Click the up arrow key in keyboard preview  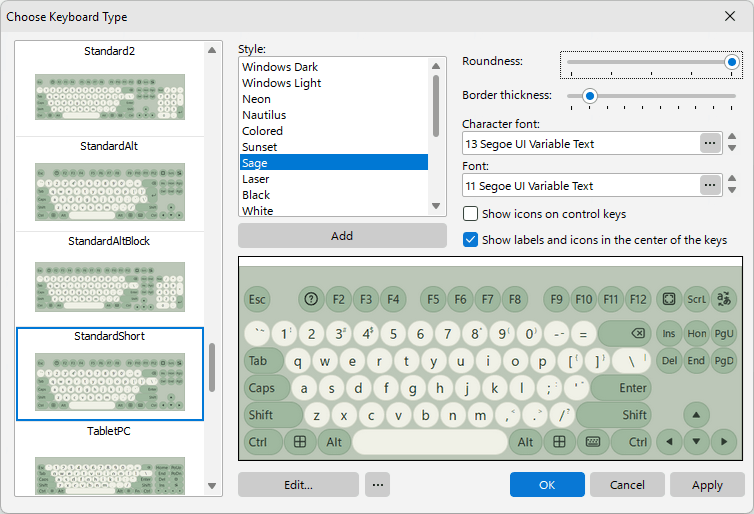coord(696,415)
